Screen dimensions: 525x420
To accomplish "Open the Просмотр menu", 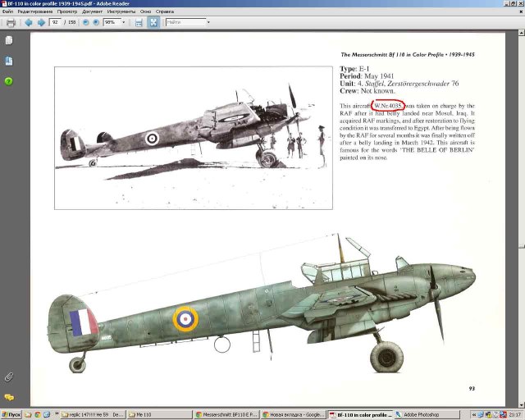I will (66, 11).
